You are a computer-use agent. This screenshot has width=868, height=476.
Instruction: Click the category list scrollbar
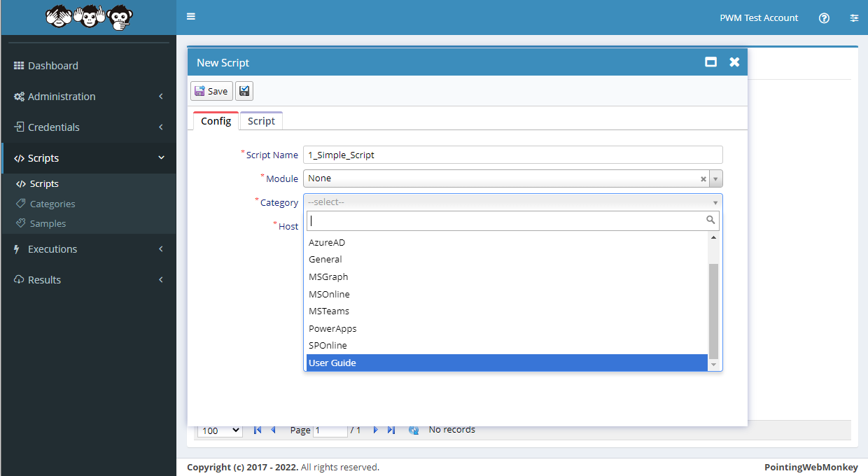coord(713,308)
